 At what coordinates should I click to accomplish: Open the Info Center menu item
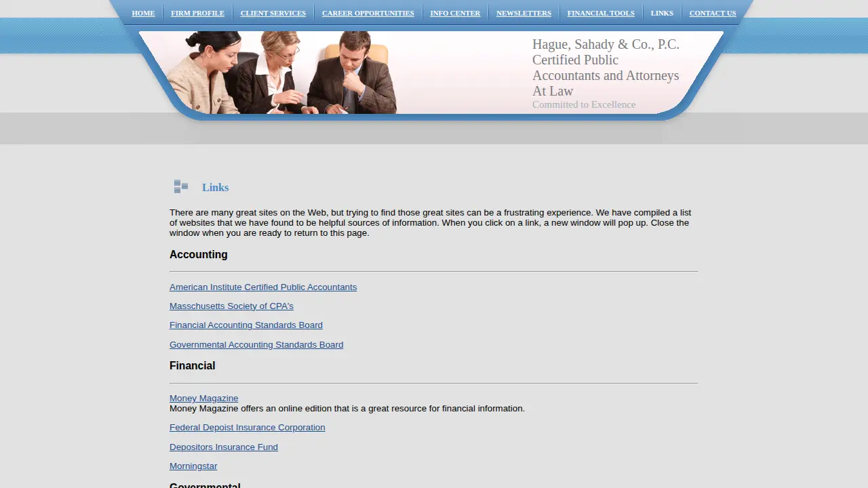[455, 13]
